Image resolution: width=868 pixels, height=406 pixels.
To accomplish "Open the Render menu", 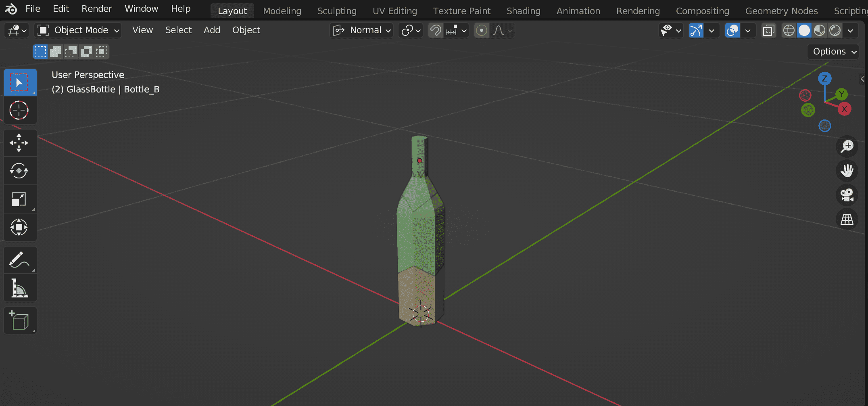I will pyautogui.click(x=97, y=9).
